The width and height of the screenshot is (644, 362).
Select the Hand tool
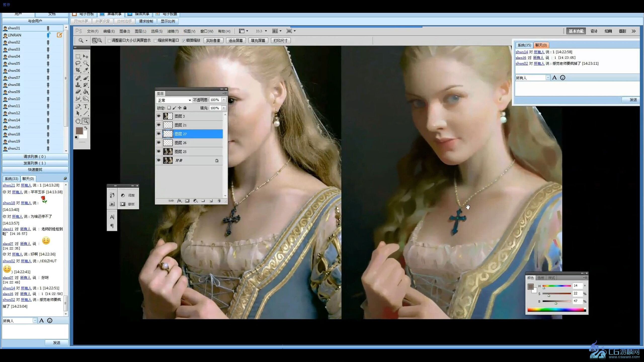[78, 121]
